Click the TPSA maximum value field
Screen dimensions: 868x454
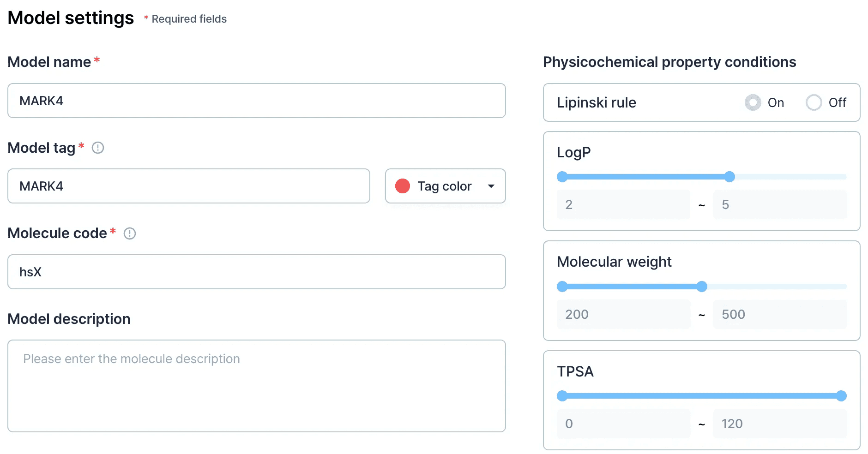780,424
